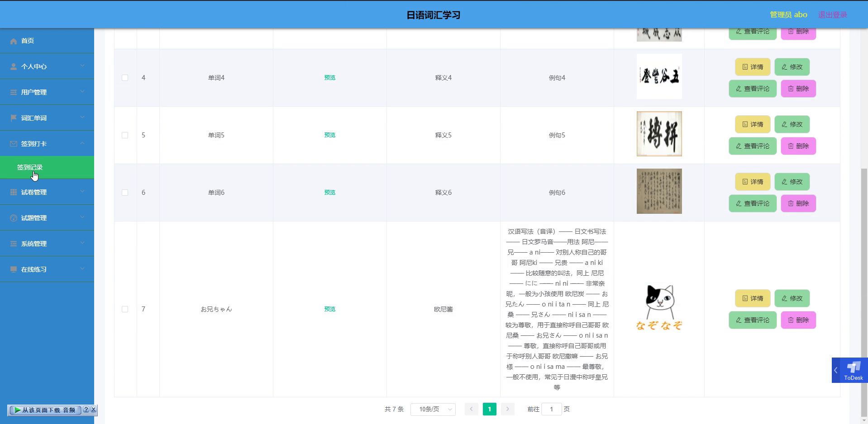This screenshot has height=424, width=868.
Task: Edit row お兄ちゃん with 修改
Action: pos(792,298)
